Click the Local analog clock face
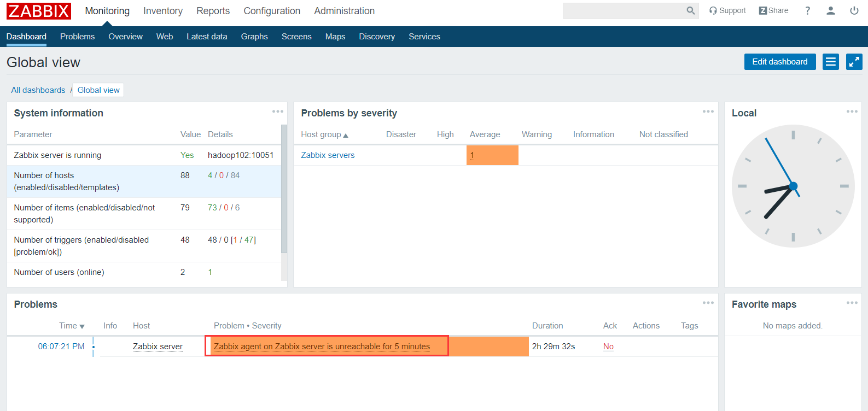Screen dimensions: 868x411 tap(793, 186)
